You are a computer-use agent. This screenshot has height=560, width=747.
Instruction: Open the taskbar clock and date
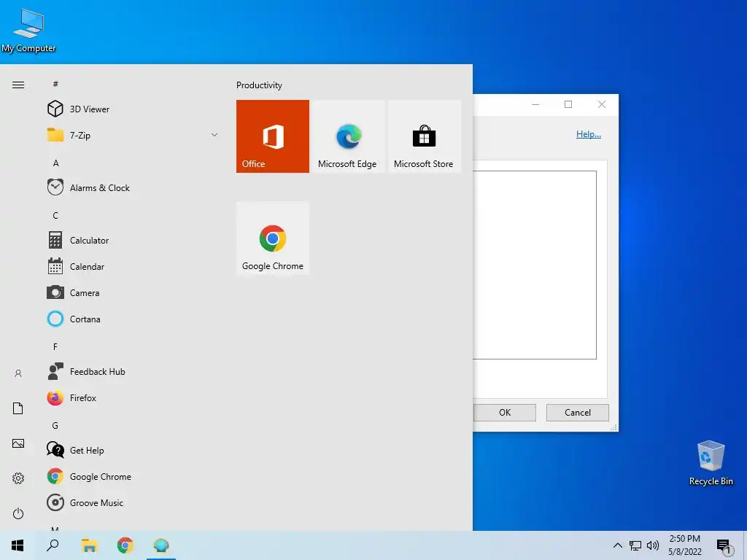[684, 545]
